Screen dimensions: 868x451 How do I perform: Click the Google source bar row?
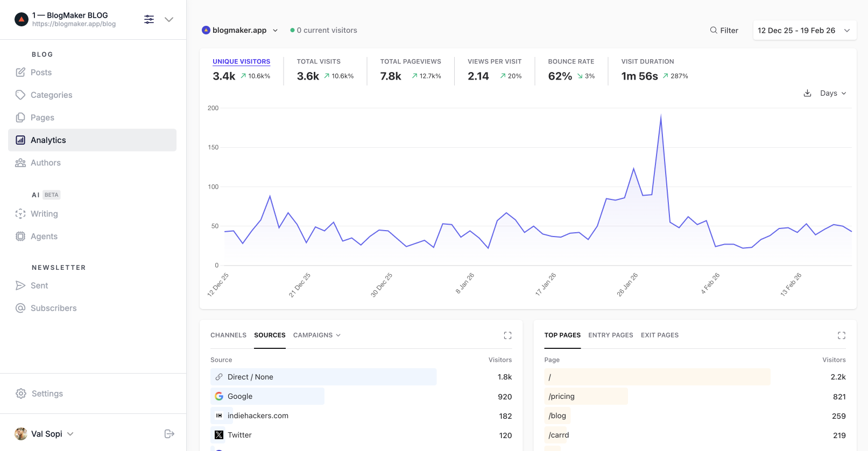(267, 396)
